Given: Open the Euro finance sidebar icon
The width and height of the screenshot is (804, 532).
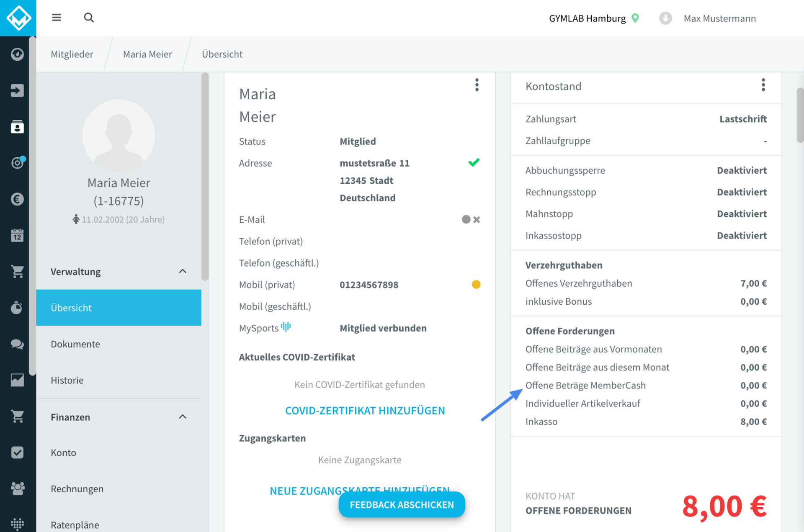Looking at the screenshot, I should click(17, 199).
